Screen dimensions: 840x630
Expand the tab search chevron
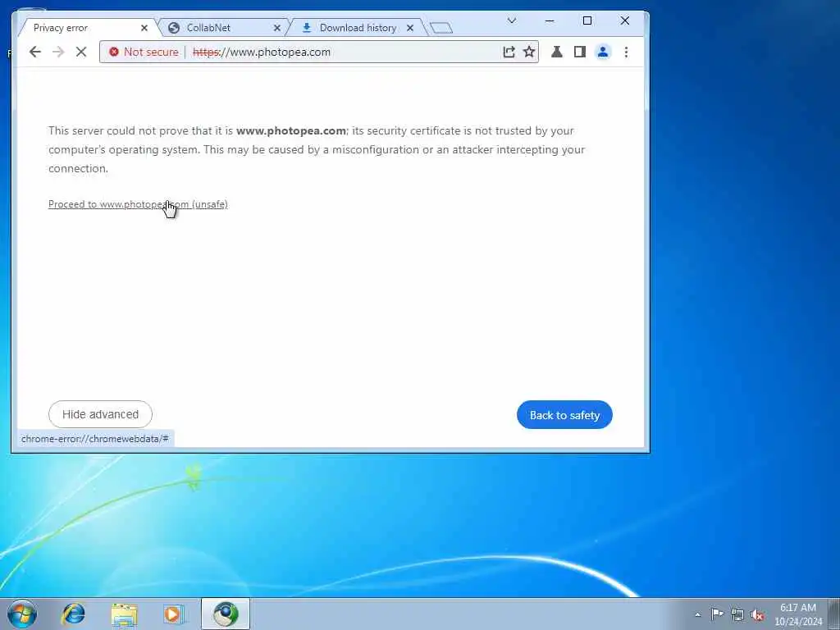(x=512, y=21)
